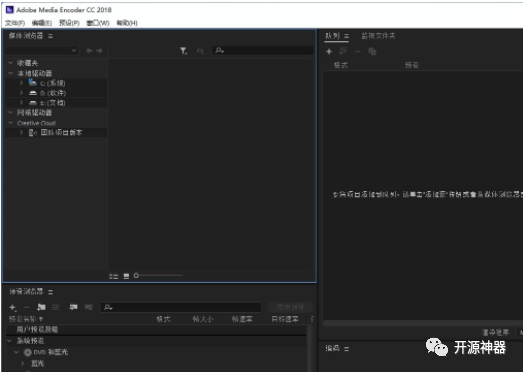Collapse the 系统预设 group
Image resolution: width=523 pixels, height=372 pixels.
click(9, 341)
